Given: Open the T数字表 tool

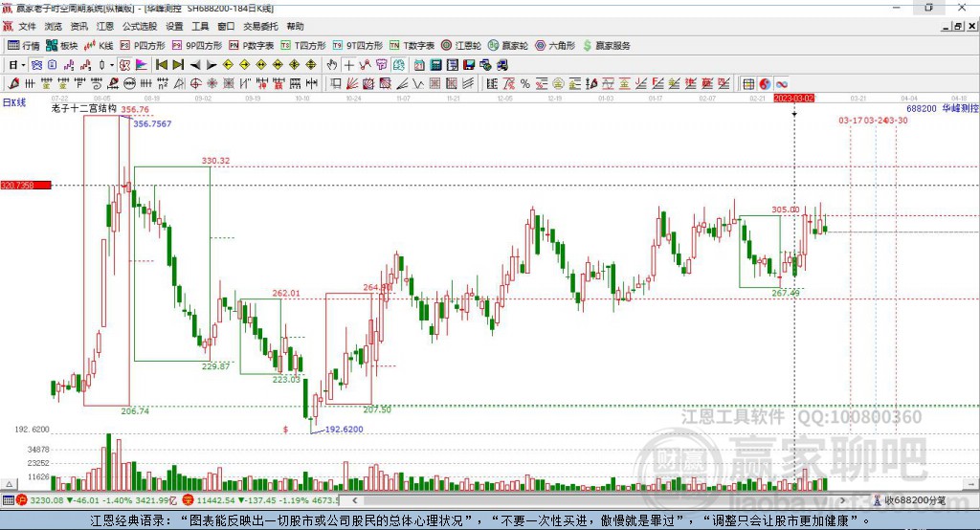Looking at the screenshot, I should [412, 46].
